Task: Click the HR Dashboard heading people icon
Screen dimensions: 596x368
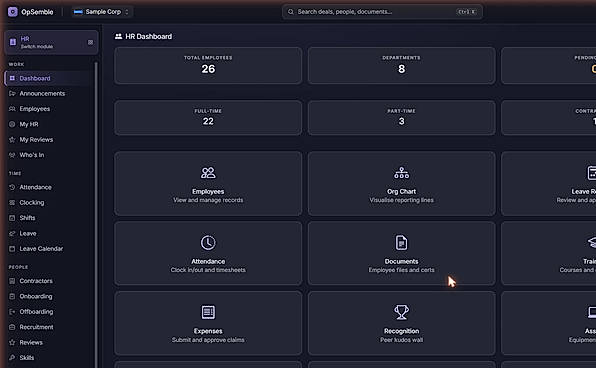Action: (119, 36)
